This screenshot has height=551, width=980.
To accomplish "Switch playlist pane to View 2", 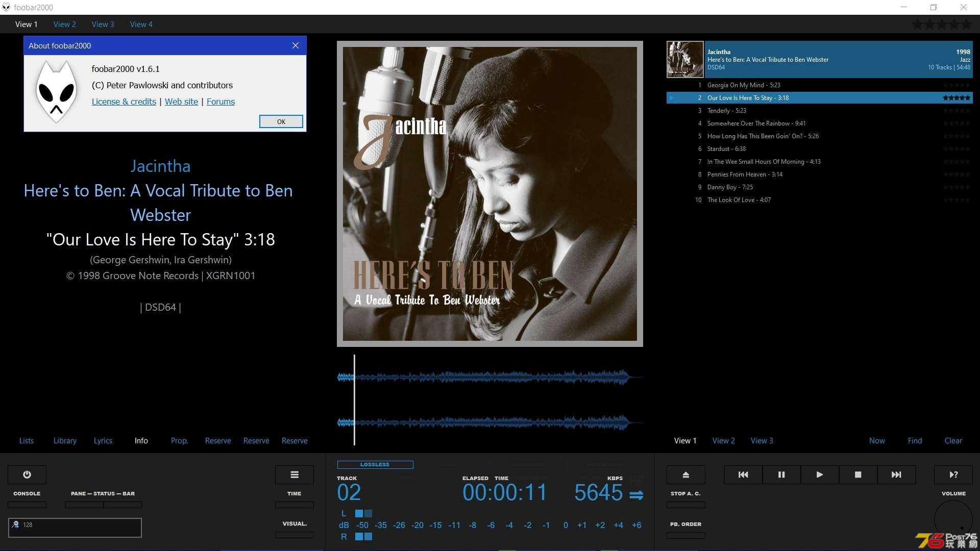I will pyautogui.click(x=724, y=441).
